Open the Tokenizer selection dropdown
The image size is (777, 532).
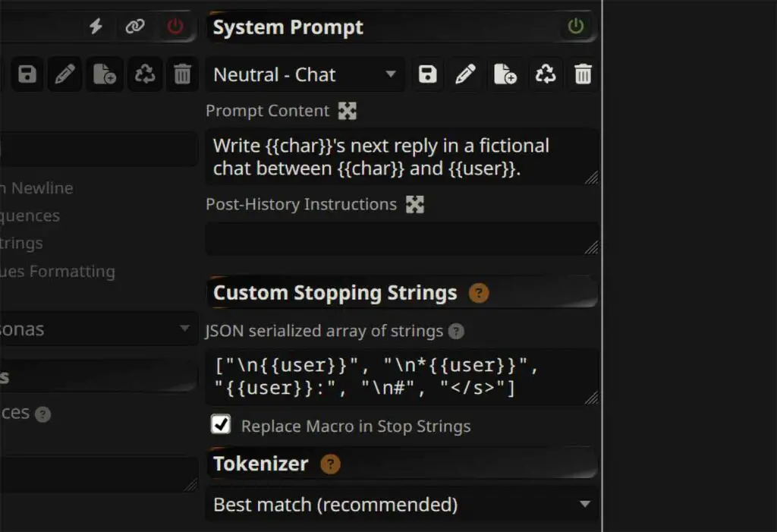pyautogui.click(x=401, y=504)
